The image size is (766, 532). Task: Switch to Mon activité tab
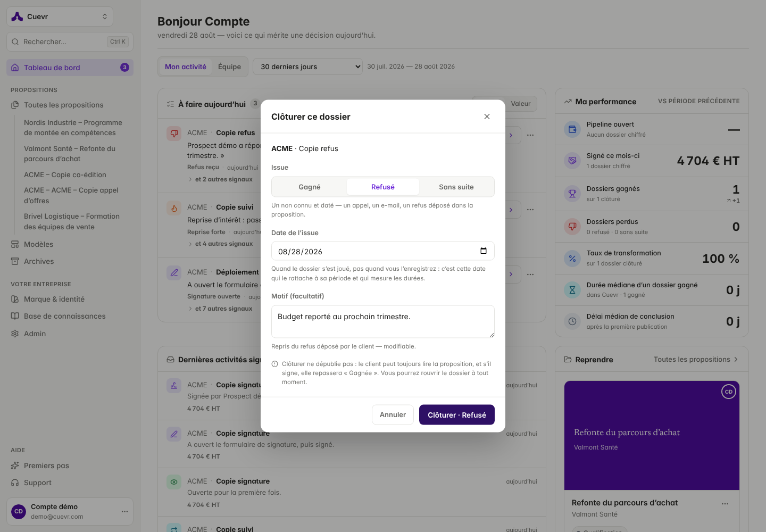(x=186, y=66)
